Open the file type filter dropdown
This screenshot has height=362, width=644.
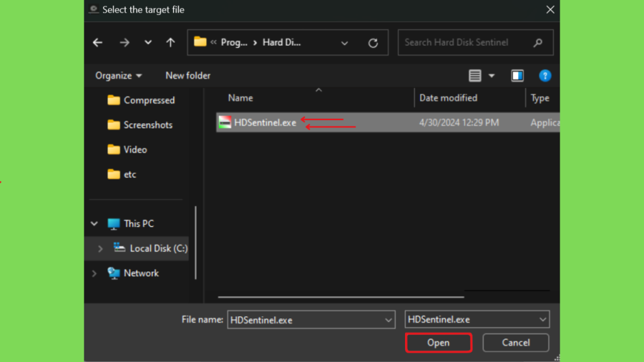point(477,319)
